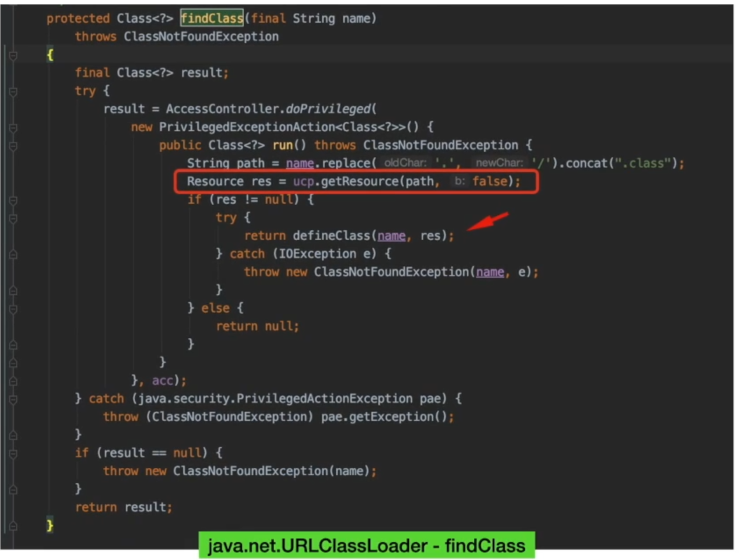Fold the '} catch (IOException e) {' block
This screenshot has width=751, height=560.
pyautogui.click(x=13, y=254)
